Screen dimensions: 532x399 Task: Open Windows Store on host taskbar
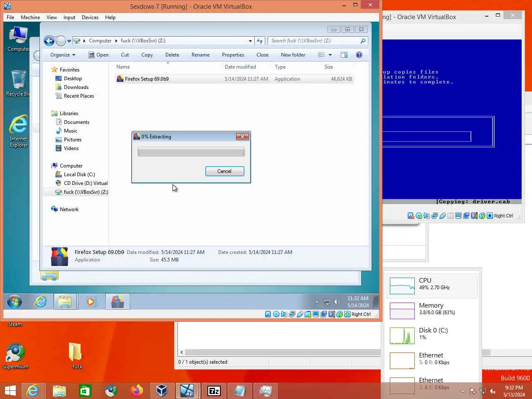[85, 391]
